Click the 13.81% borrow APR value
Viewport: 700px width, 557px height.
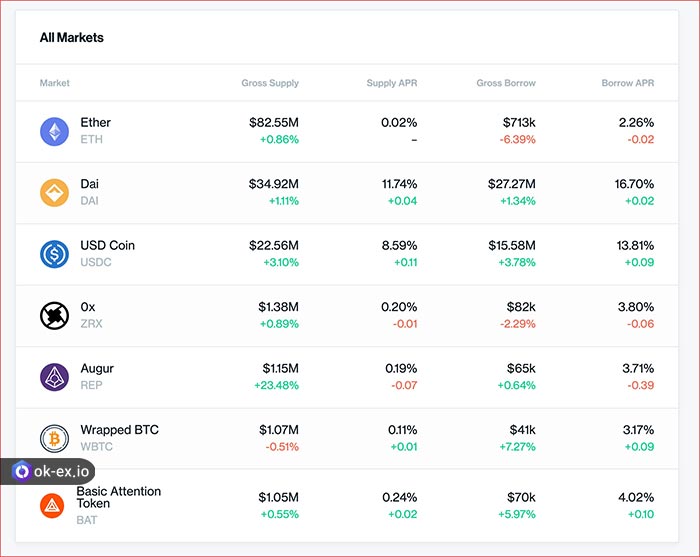[x=635, y=245]
